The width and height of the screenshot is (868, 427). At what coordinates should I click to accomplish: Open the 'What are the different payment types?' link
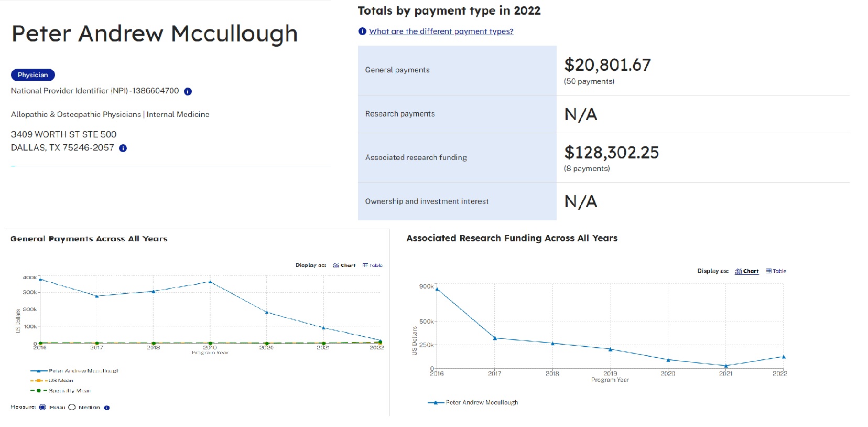tap(441, 31)
